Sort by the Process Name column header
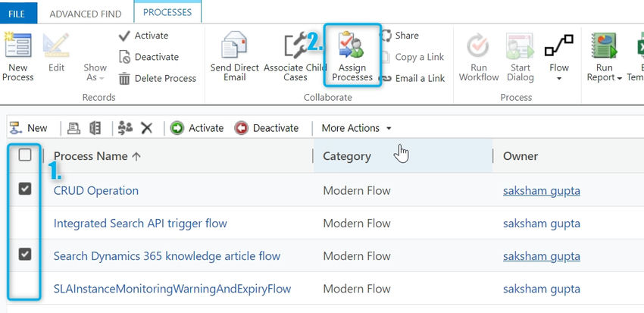This screenshot has height=313, width=644. click(x=97, y=156)
